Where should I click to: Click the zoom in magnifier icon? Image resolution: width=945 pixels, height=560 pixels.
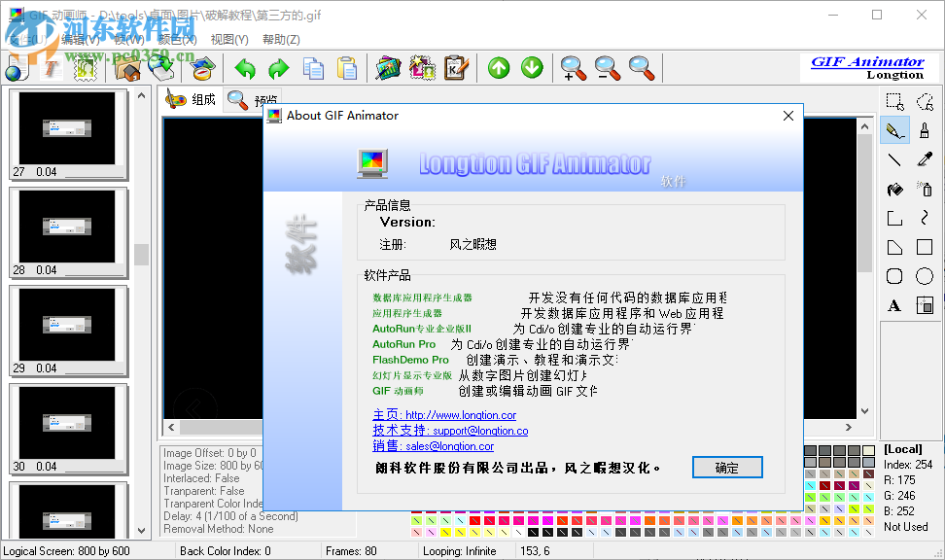(573, 69)
